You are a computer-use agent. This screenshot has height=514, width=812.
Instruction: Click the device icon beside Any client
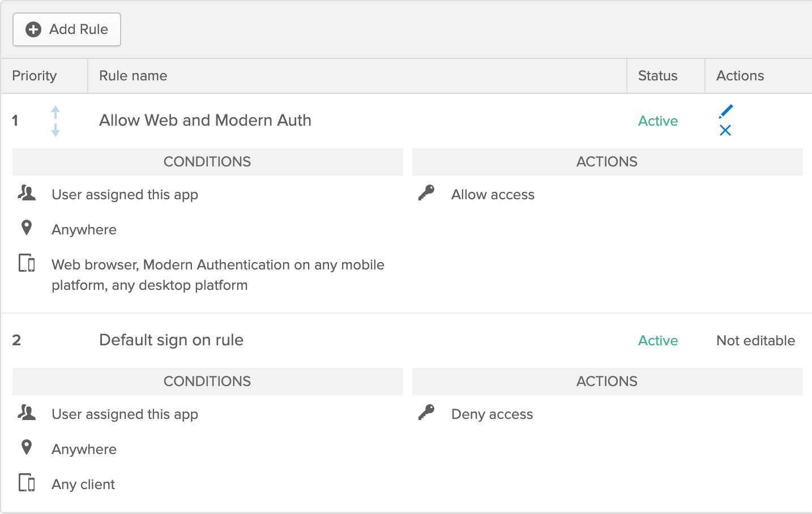point(27,483)
